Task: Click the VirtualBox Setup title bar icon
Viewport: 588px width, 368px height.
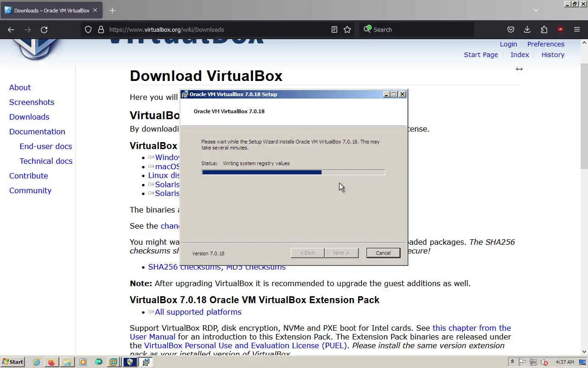Action: point(185,94)
